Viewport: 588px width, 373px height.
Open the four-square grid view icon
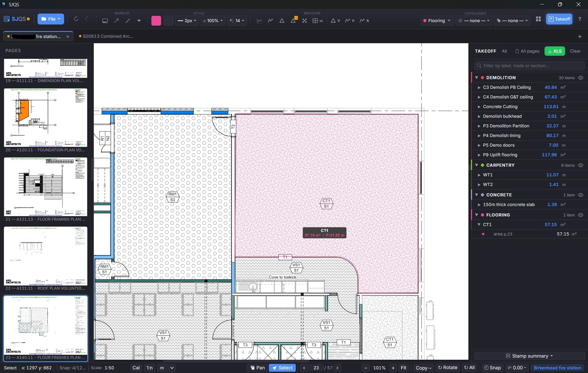coord(538,19)
